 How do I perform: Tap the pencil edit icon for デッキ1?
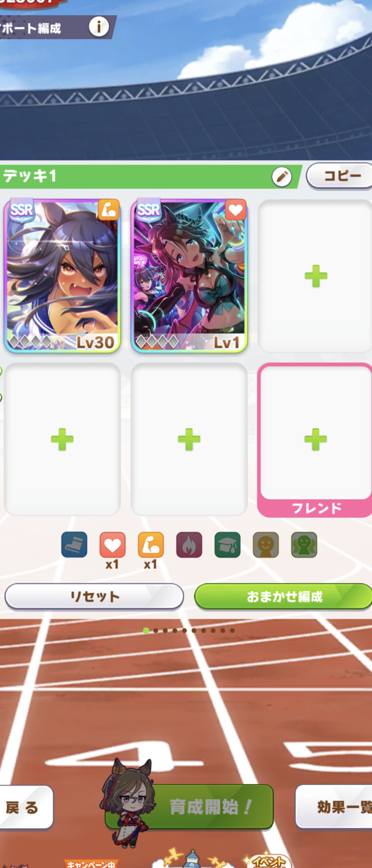coord(282,177)
